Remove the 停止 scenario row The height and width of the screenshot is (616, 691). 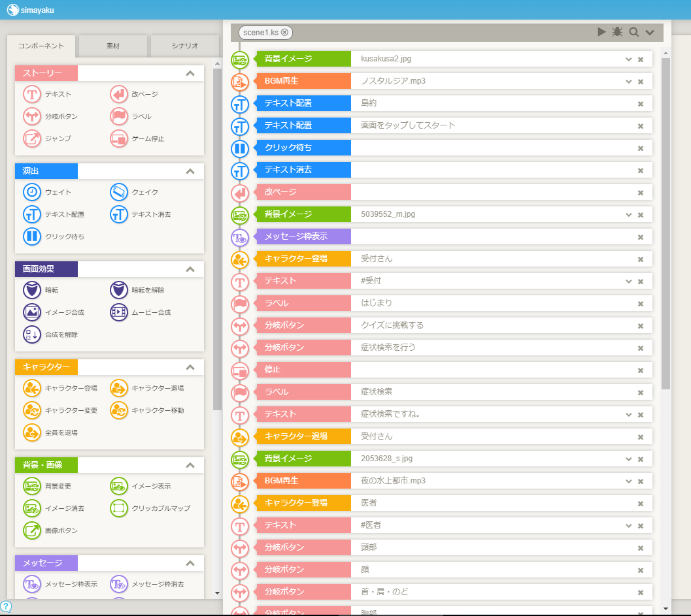[641, 370]
